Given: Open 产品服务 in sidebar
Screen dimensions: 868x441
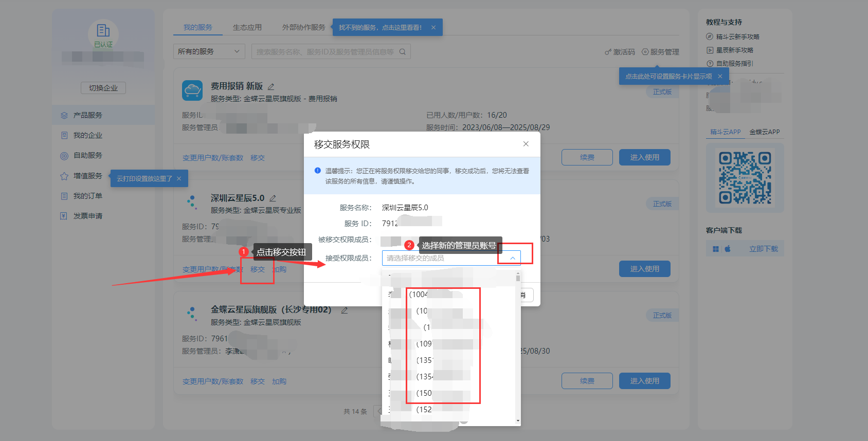Looking at the screenshot, I should tap(103, 115).
